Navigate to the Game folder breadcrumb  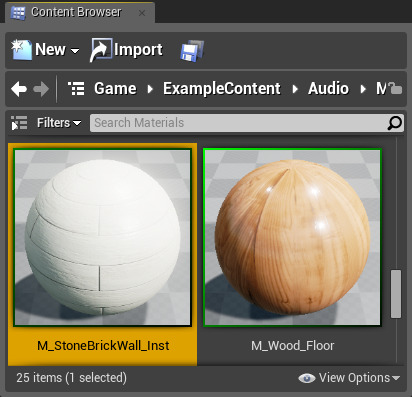pyautogui.click(x=115, y=89)
